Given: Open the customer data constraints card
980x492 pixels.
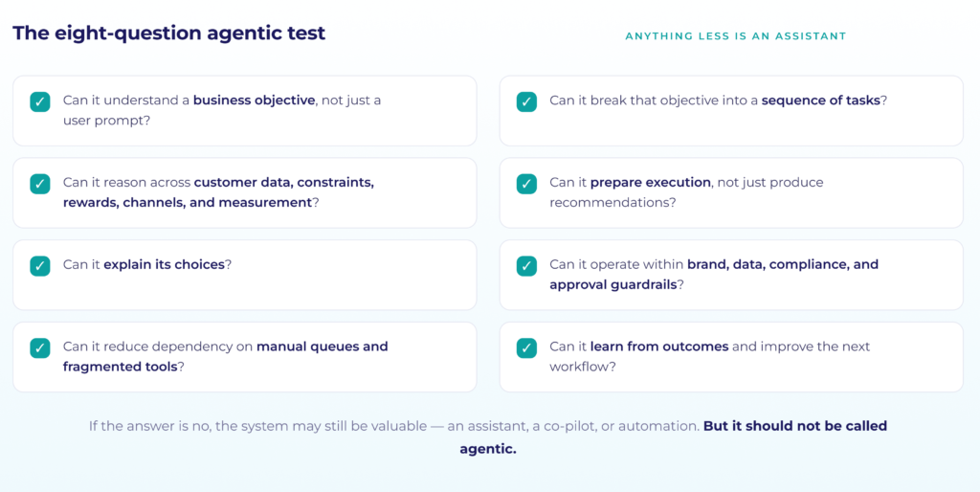Looking at the screenshot, I should click(x=244, y=192).
